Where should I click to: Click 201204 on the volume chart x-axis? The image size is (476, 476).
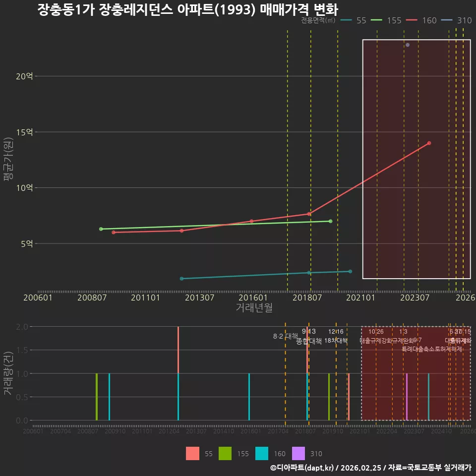point(169,431)
